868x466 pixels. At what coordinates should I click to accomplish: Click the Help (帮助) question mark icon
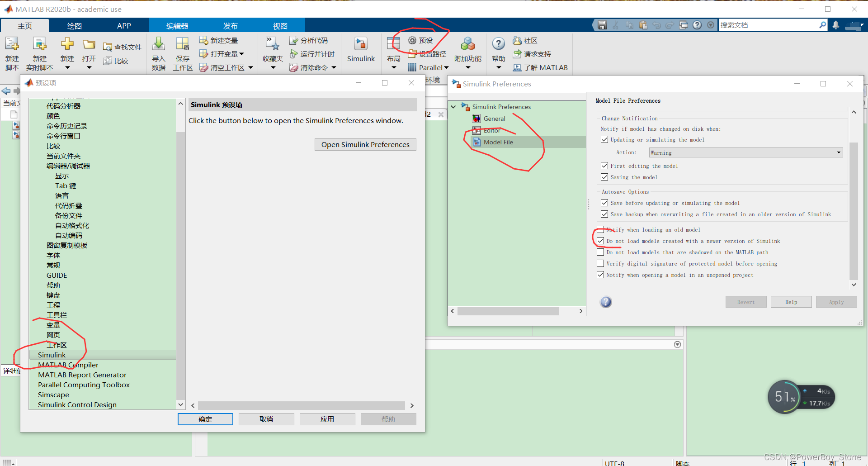[498, 44]
